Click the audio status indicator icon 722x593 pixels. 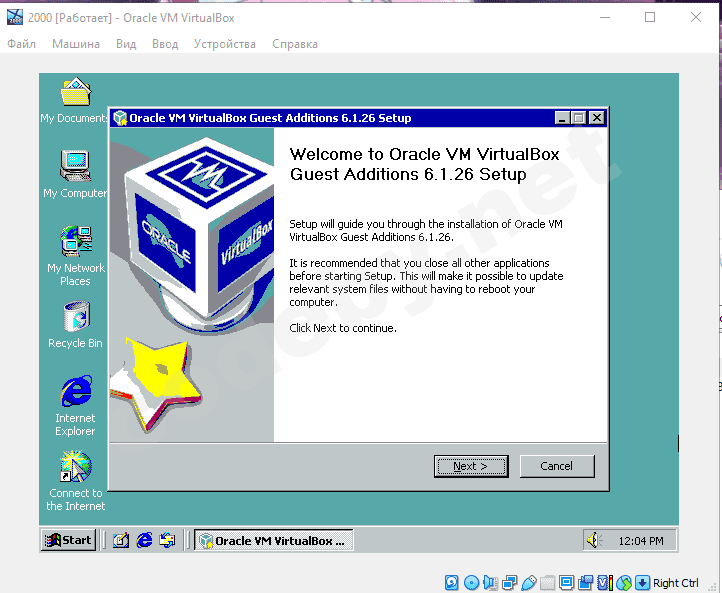tap(490, 583)
